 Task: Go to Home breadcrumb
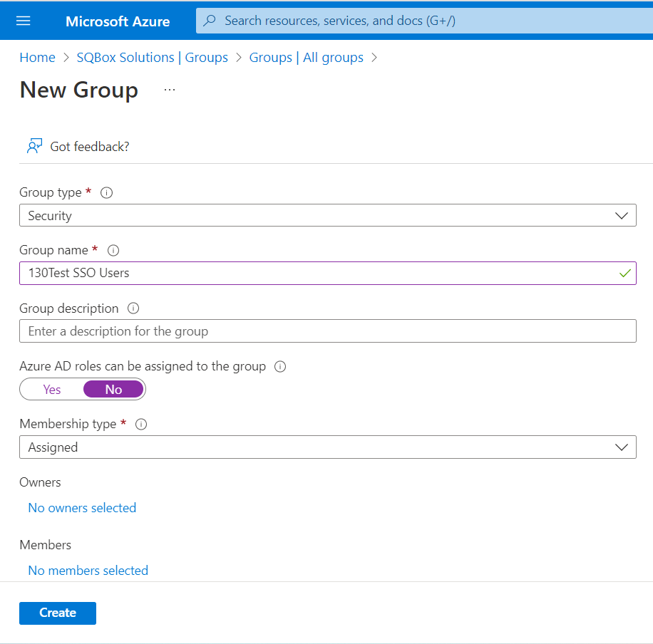point(38,58)
